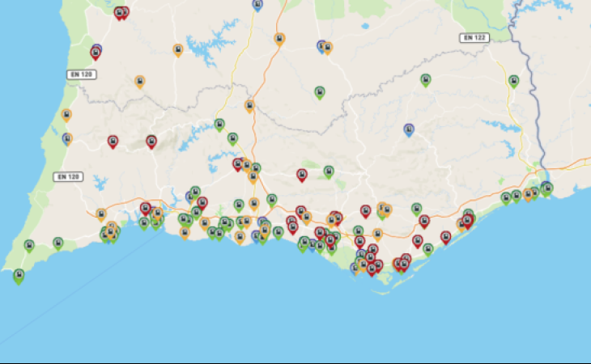
Task: Open green marker right of central inland red marker
Action: click(329, 172)
